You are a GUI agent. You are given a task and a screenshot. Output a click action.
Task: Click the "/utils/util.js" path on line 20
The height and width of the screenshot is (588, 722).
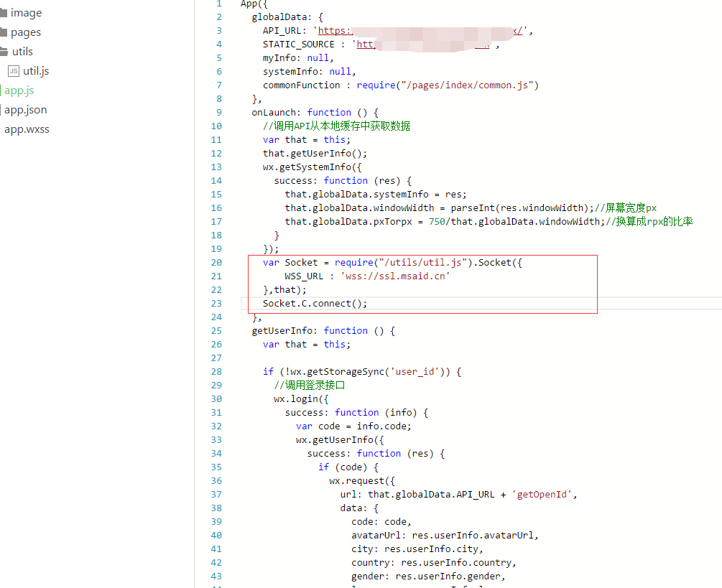coord(428,263)
